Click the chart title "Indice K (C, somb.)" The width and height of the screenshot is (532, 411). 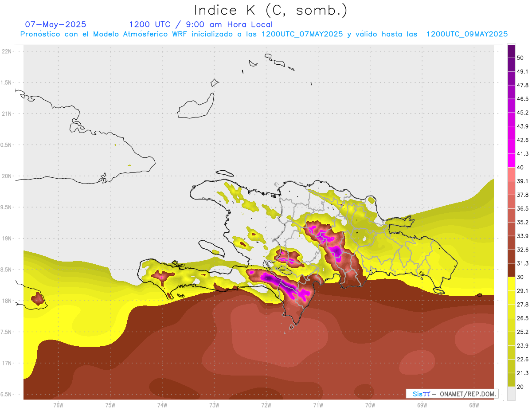point(271,10)
